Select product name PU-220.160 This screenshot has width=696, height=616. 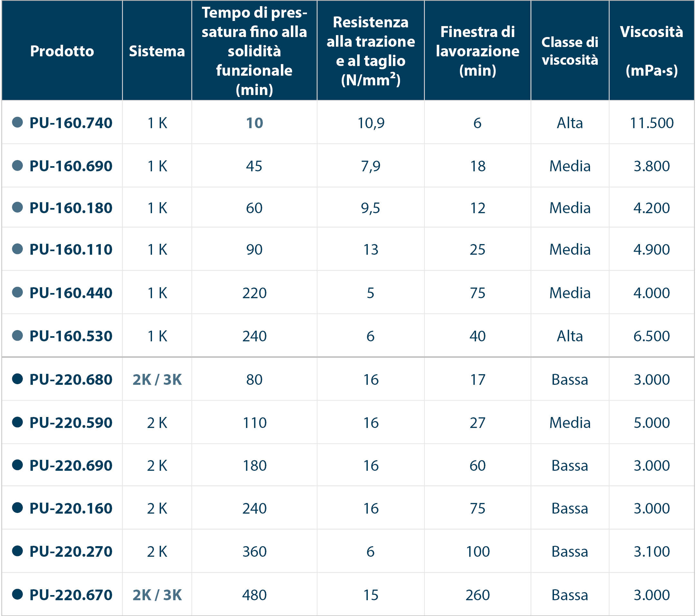point(71,509)
